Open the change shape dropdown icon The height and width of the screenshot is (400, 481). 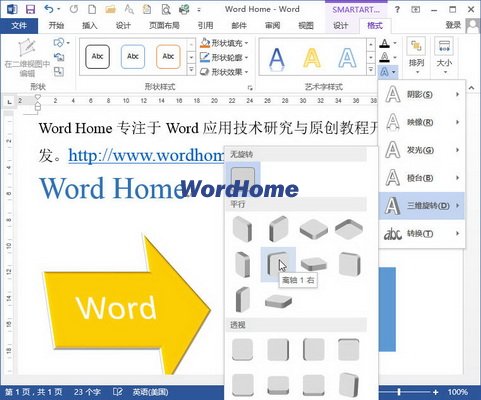(61, 43)
